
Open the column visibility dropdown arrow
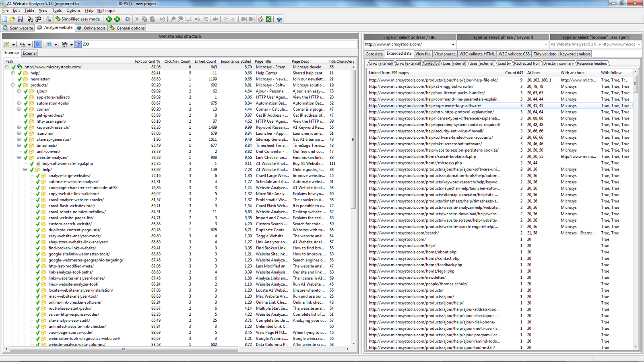(56, 45)
